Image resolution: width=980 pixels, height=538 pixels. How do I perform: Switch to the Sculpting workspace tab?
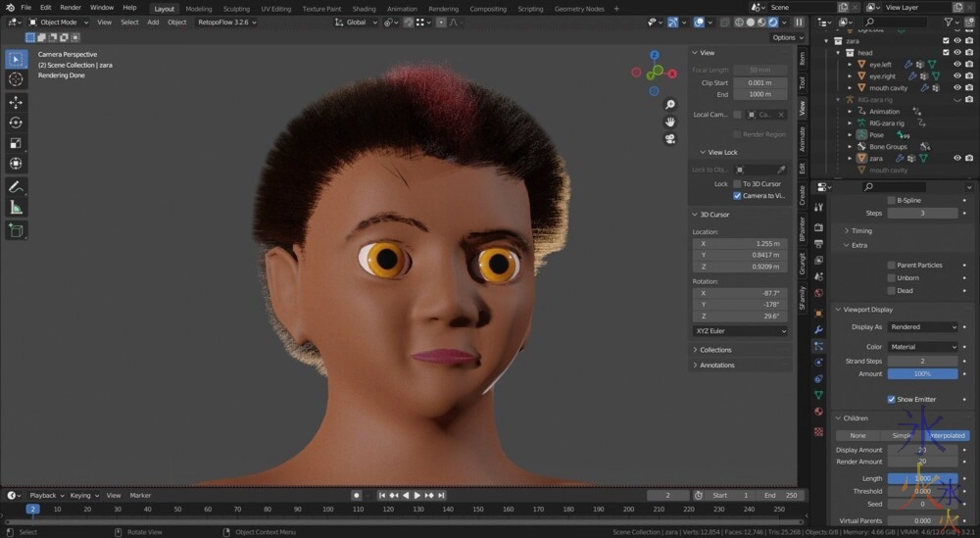click(x=236, y=8)
